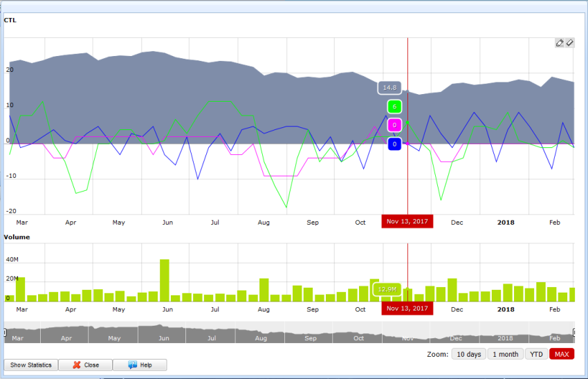
Task: Select the pencil draw tool
Action: (560, 43)
